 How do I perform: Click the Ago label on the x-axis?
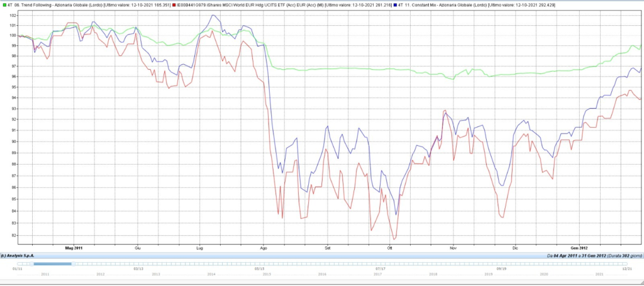(264, 248)
